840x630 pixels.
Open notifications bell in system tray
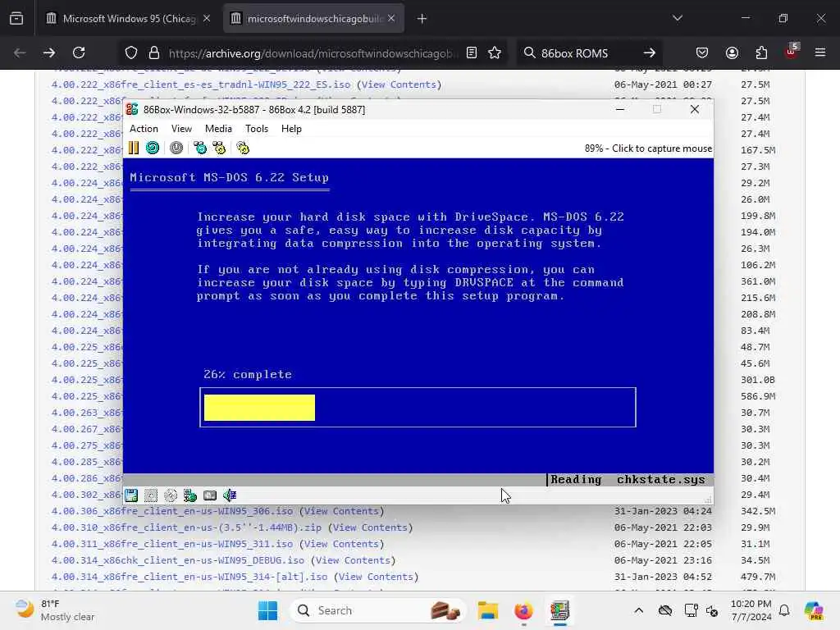pyautogui.click(x=784, y=610)
